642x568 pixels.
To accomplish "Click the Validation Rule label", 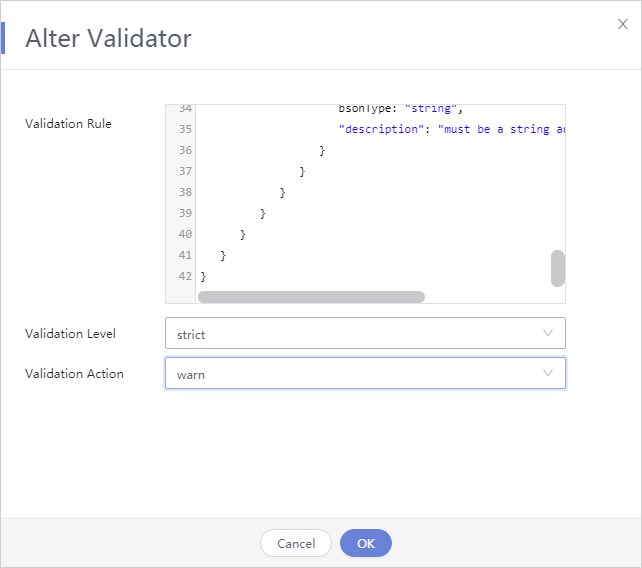I will tap(68, 123).
